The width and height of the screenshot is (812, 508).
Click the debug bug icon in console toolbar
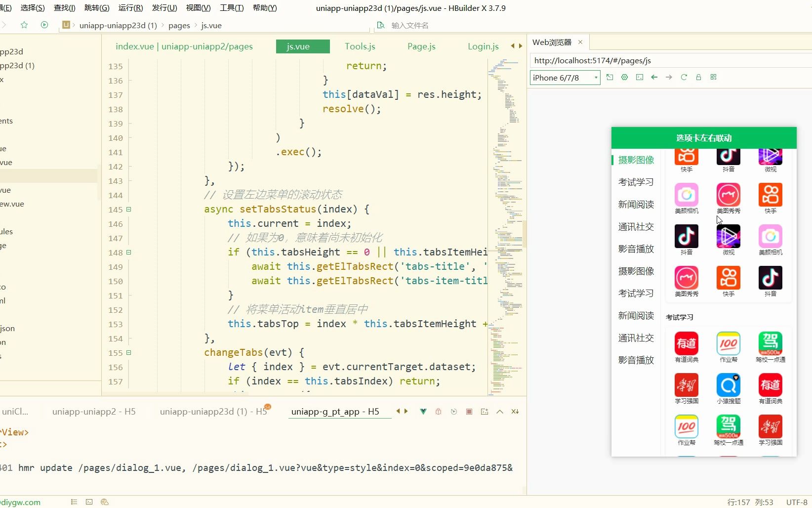438,411
